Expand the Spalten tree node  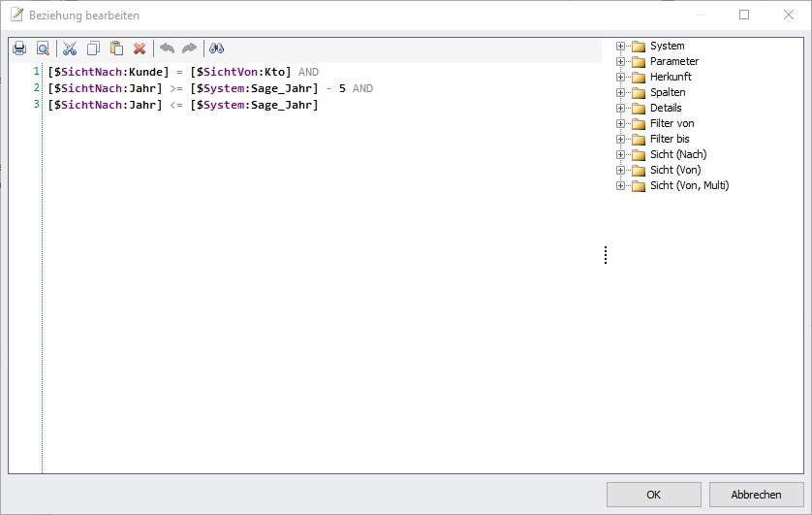click(620, 93)
